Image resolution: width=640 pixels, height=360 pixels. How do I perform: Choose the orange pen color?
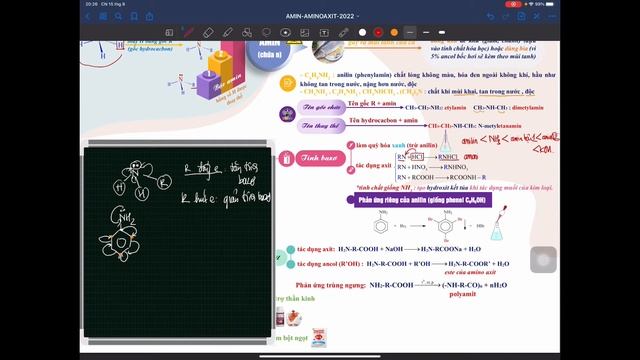394,32
